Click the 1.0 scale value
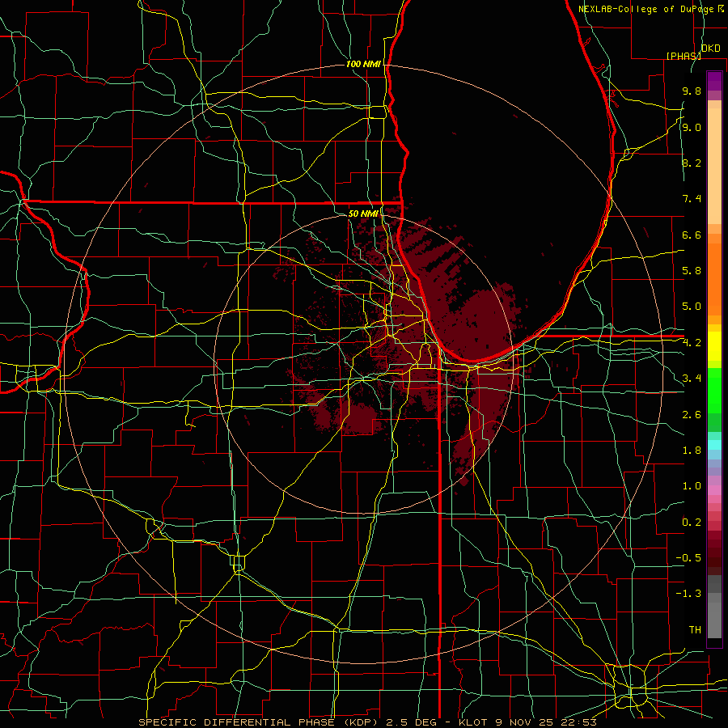This screenshot has height=728, width=728. point(692,486)
